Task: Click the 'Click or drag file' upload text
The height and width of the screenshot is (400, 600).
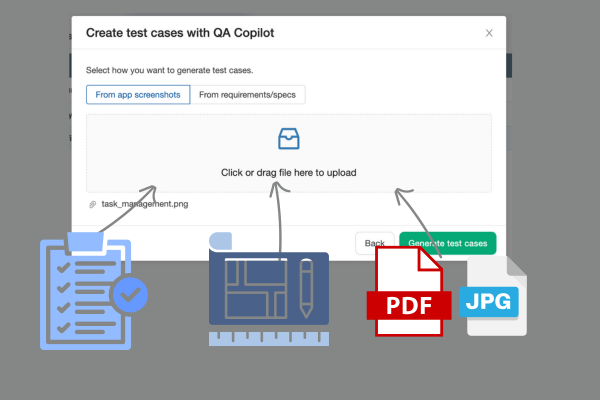Action: point(288,172)
